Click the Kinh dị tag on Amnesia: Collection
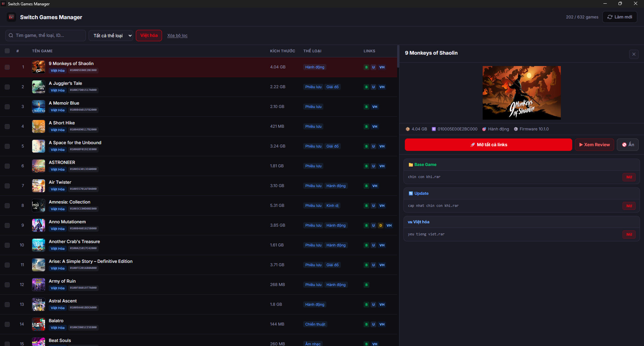 332,206
